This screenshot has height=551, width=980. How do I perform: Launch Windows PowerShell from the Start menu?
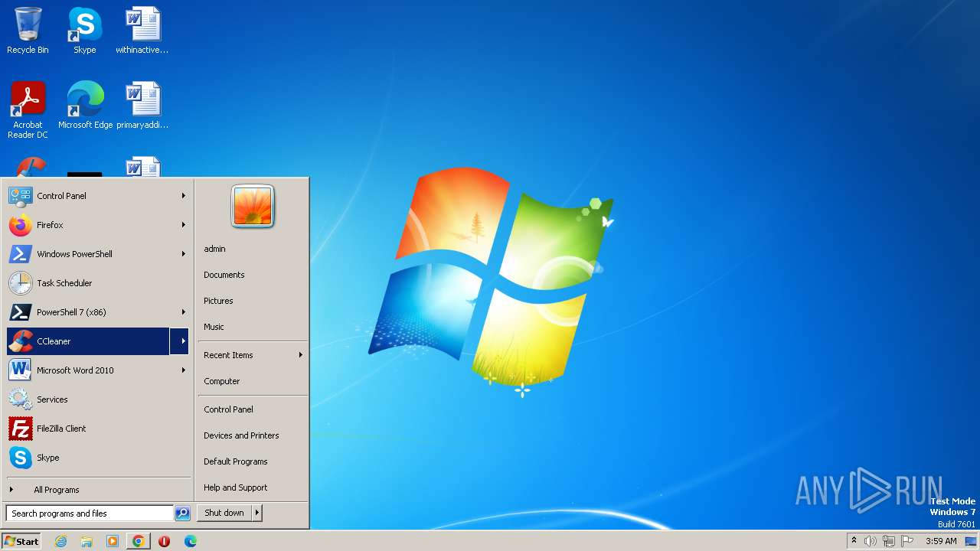[x=98, y=254]
